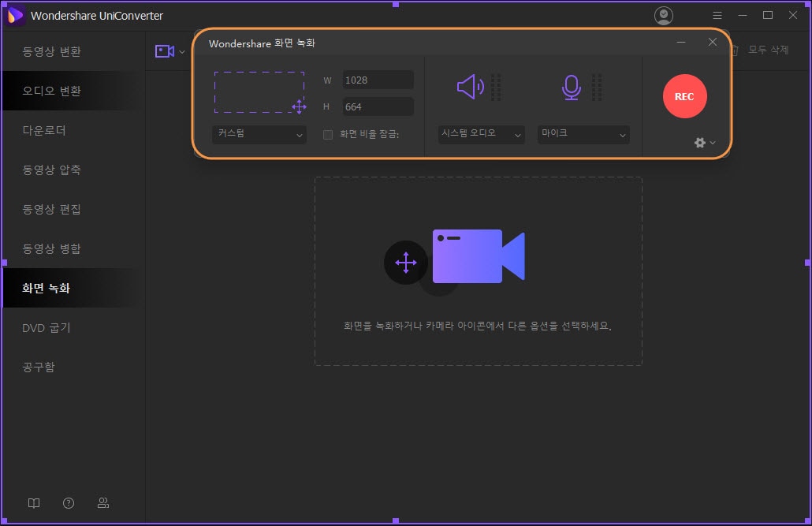Minimize the Wondershare 화면 녹화 panel
812x526 pixels.
point(681,42)
